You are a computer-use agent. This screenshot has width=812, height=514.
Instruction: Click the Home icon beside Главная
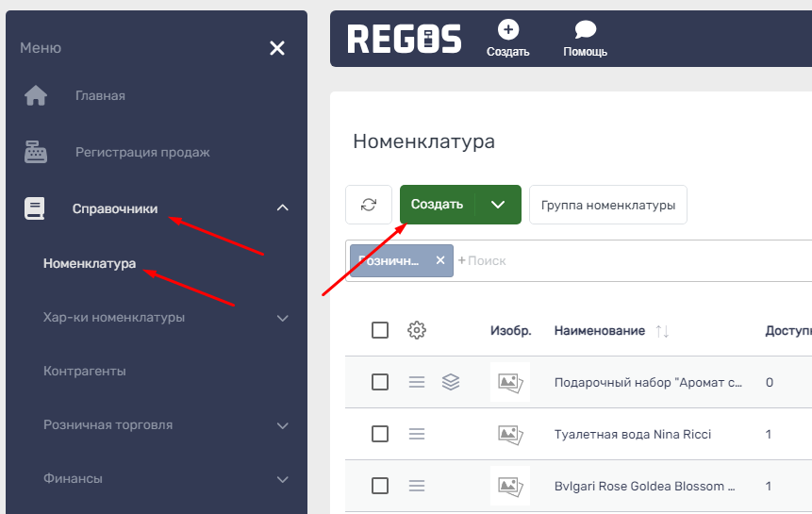tap(36, 96)
